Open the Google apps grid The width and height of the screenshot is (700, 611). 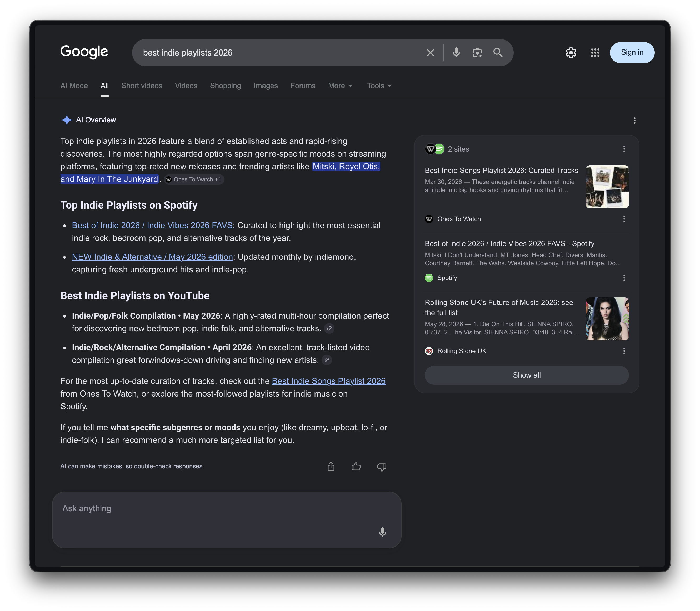[x=595, y=53]
